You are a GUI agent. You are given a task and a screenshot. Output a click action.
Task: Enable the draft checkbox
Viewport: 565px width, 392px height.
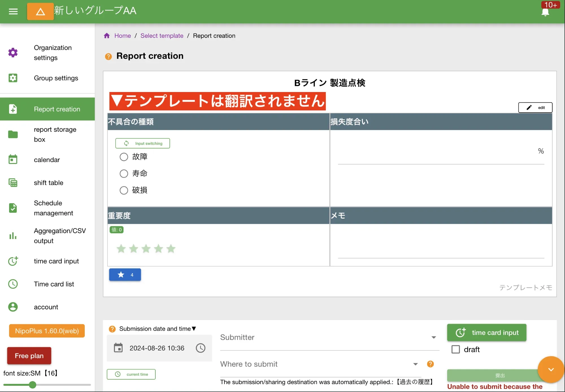click(x=455, y=349)
